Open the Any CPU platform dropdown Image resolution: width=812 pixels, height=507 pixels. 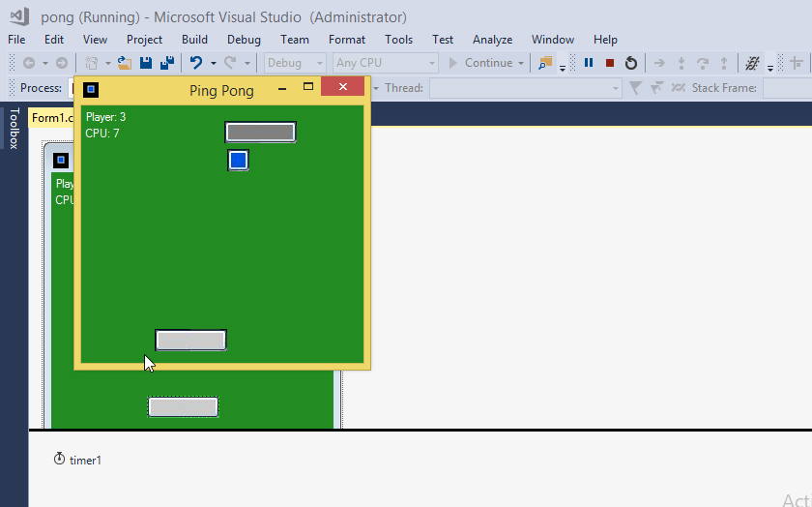386,63
